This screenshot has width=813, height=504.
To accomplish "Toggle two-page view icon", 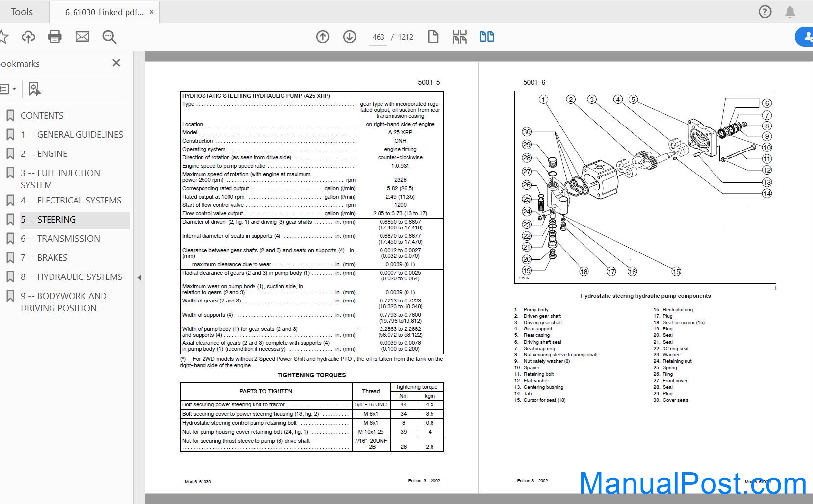I will point(486,37).
